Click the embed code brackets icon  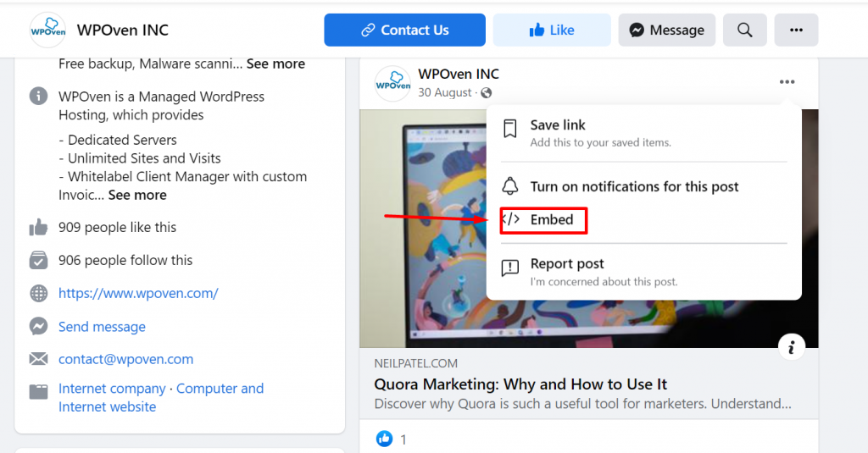[510, 219]
